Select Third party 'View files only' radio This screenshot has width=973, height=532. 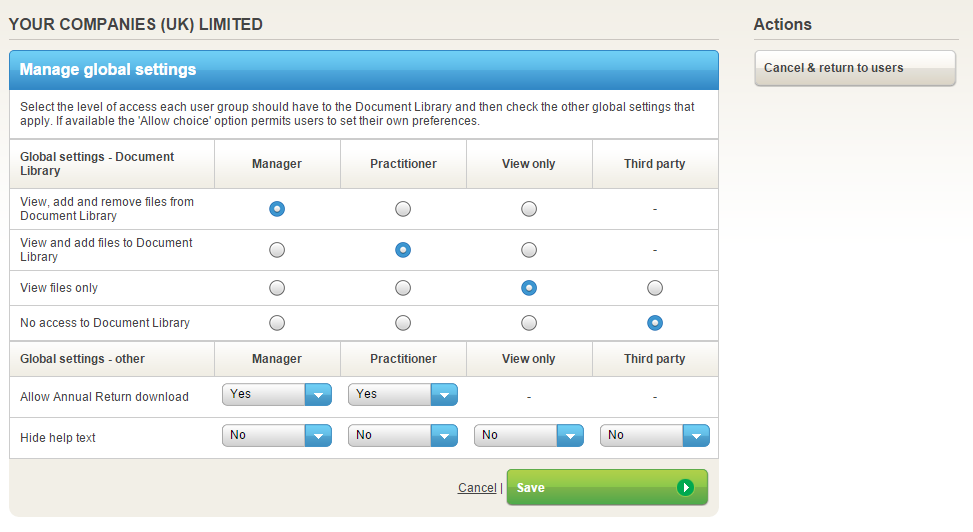pos(655,288)
